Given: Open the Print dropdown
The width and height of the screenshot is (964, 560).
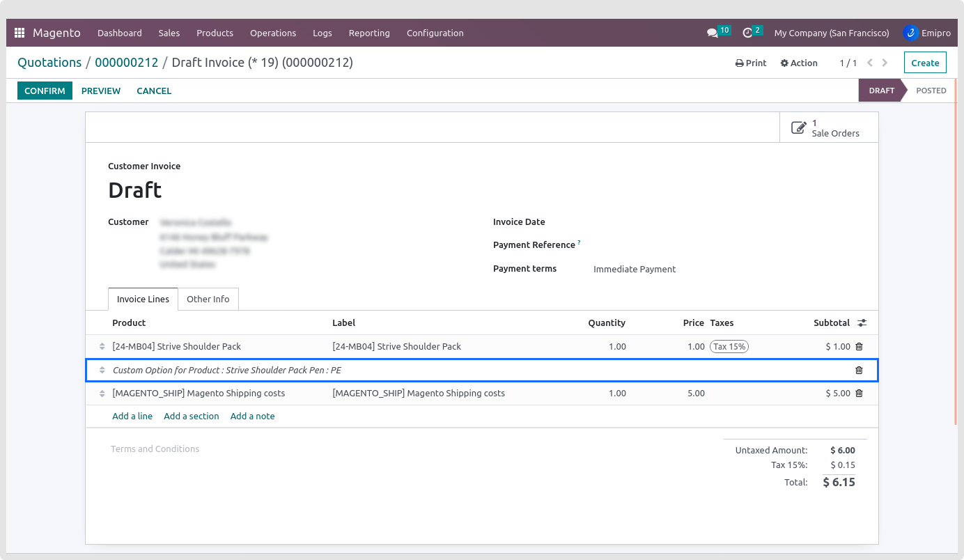Looking at the screenshot, I should (x=751, y=63).
